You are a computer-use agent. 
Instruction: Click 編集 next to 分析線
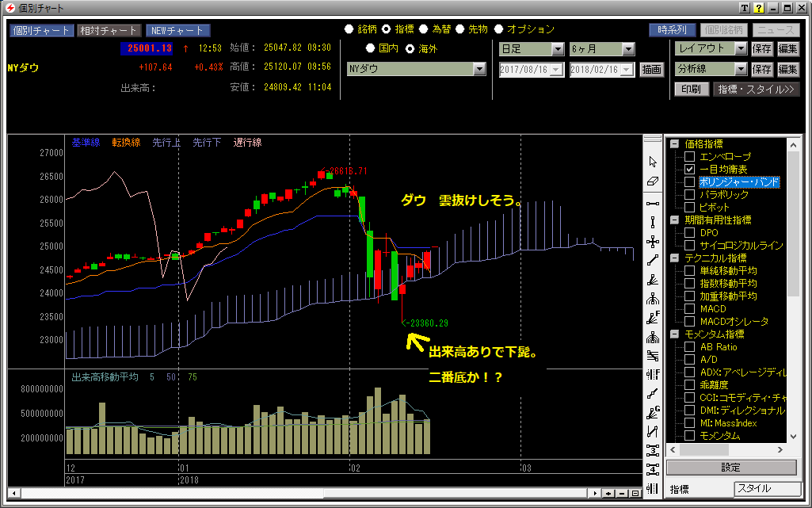(x=787, y=69)
